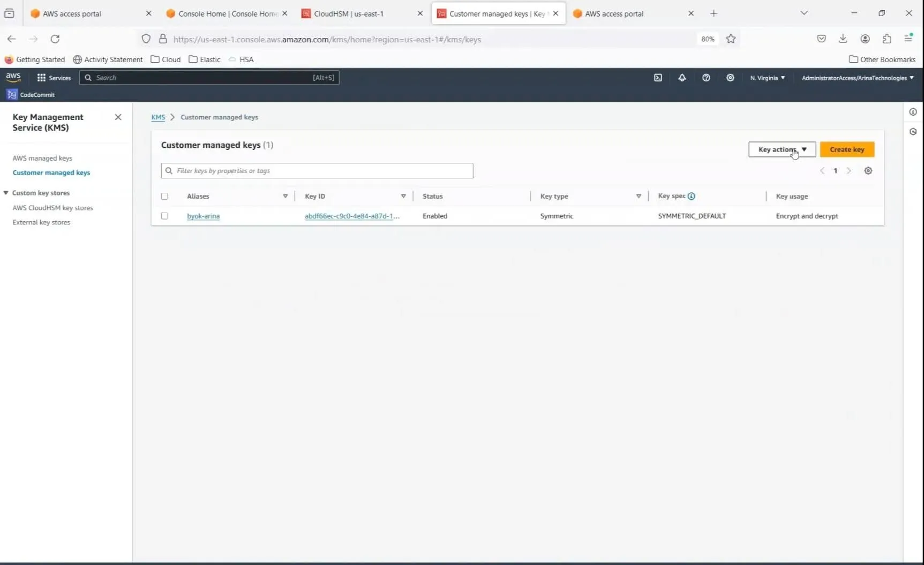Select the byok-arina key checkbox

pos(164,216)
